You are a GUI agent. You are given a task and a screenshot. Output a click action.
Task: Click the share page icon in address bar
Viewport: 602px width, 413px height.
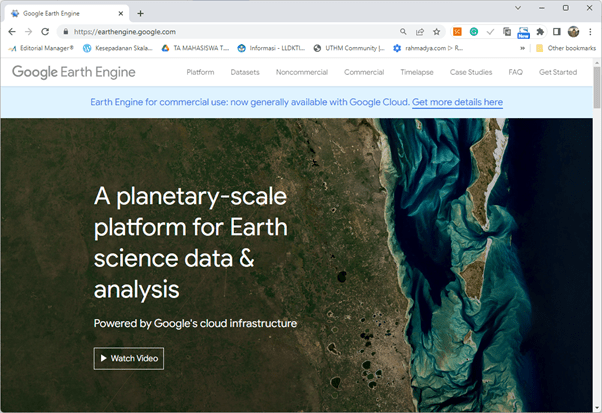pyautogui.click(x=420, y=31)
